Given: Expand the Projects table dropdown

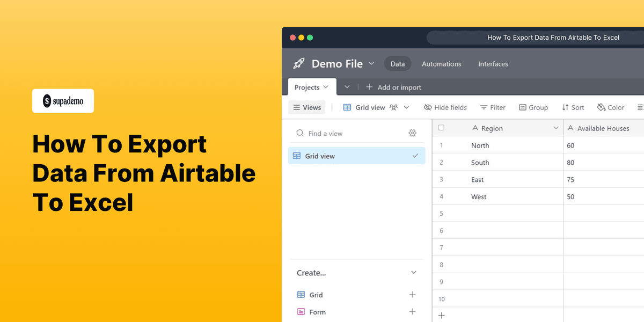Looking at the screenshot, I should coord(326,87).
